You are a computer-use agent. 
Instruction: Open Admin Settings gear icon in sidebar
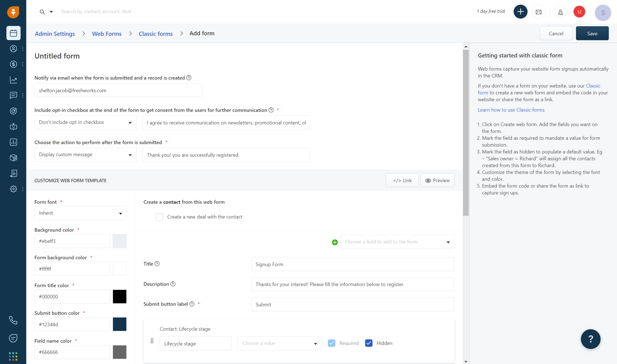(13, 189)
